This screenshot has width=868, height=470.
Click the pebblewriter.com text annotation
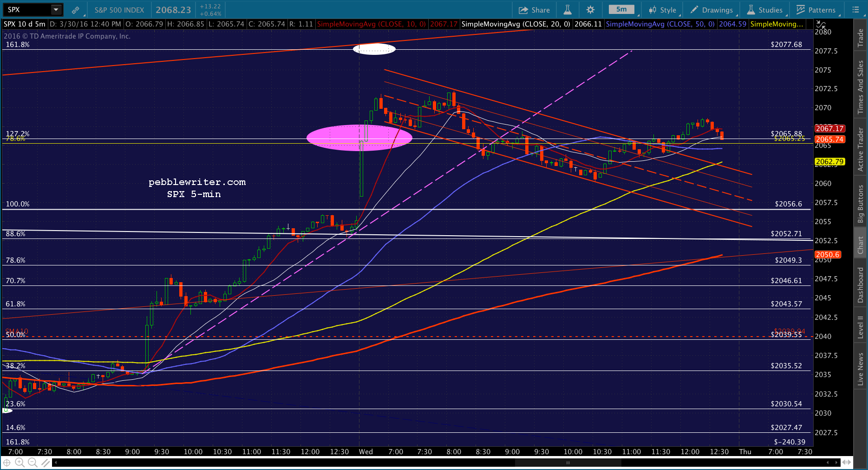point(197,182)
